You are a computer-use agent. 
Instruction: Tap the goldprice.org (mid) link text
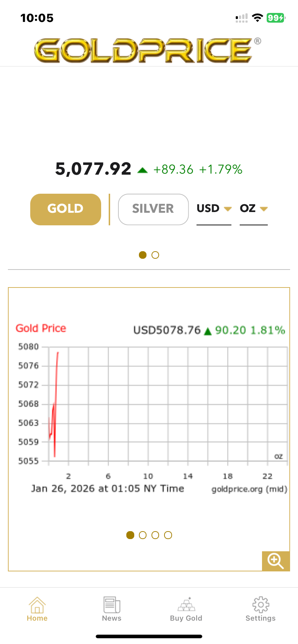pyautogui.click(x=249, y=489)
